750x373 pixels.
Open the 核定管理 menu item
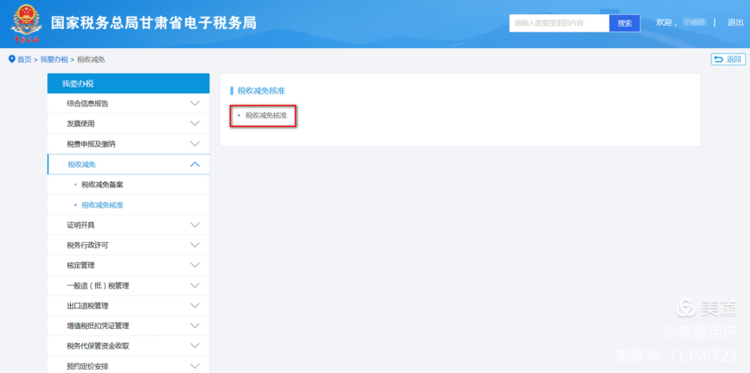pyautogui.click(x=128, y=265)
